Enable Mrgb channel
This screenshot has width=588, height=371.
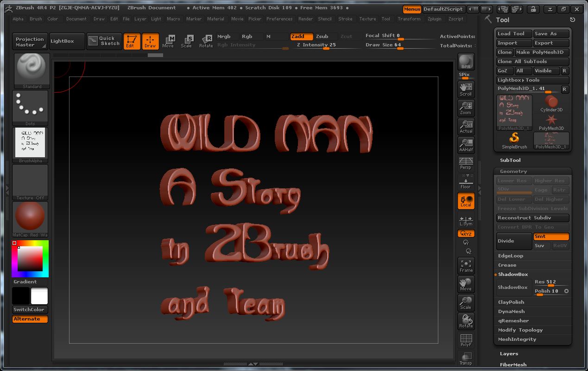pyautogui.click(x=227, y=36)
